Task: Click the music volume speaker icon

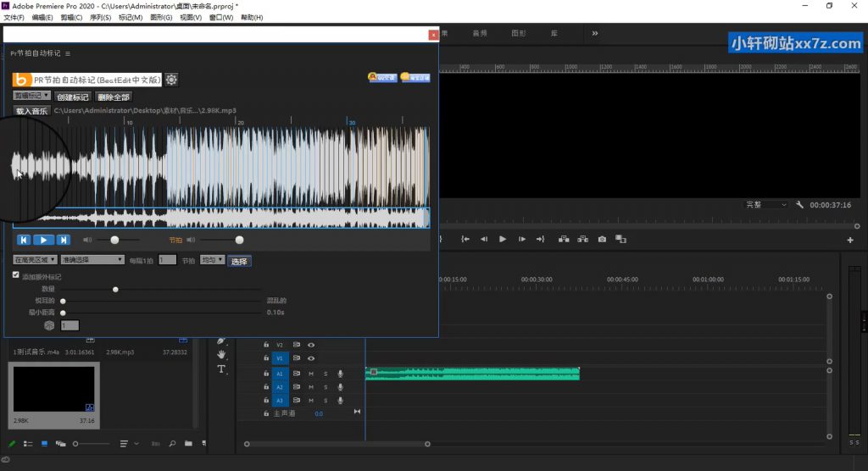Action: 87,240
